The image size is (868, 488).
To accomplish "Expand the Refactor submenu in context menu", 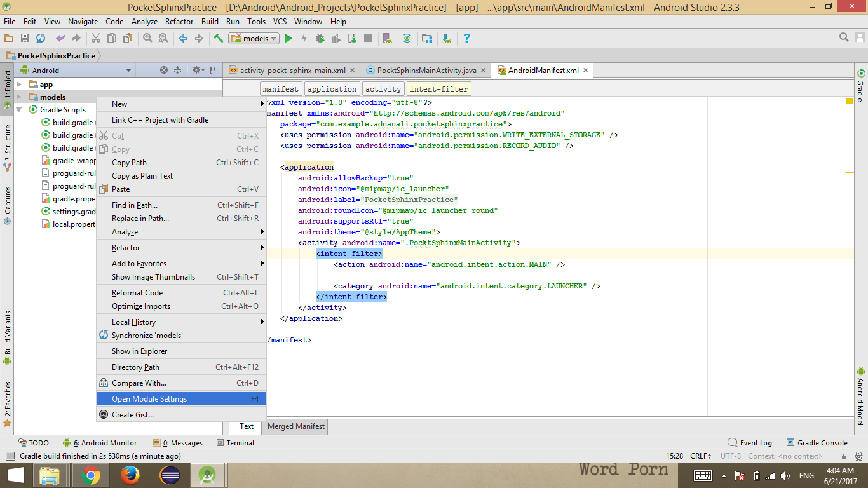I will [181, 248].
